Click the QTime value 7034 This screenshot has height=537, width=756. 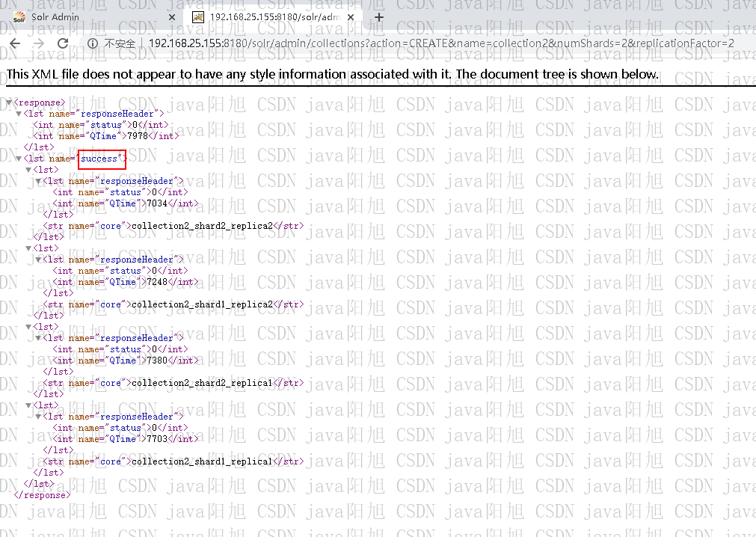(157, 203)
